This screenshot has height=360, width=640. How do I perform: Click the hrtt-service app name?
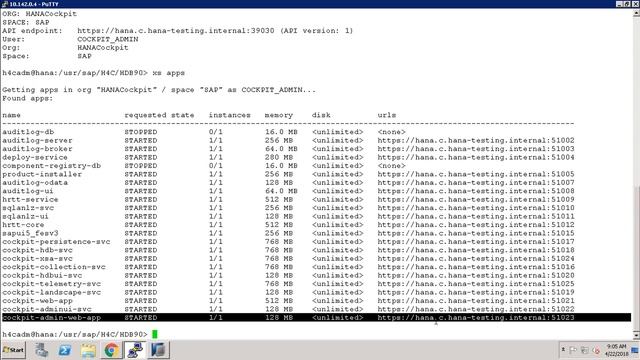pos(30,199)
